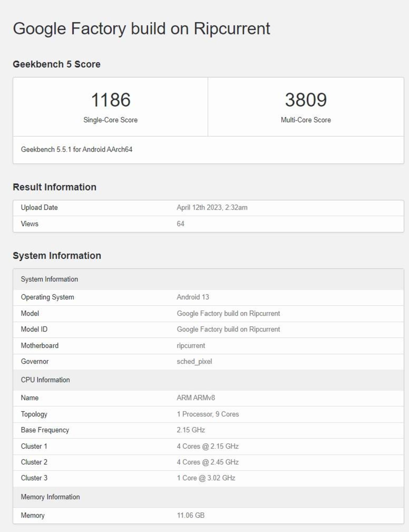The width and height of the screenshot is (409, 532).
Task: Select the 'Geekbench 5 Score' heading
Action: (56, 64)
